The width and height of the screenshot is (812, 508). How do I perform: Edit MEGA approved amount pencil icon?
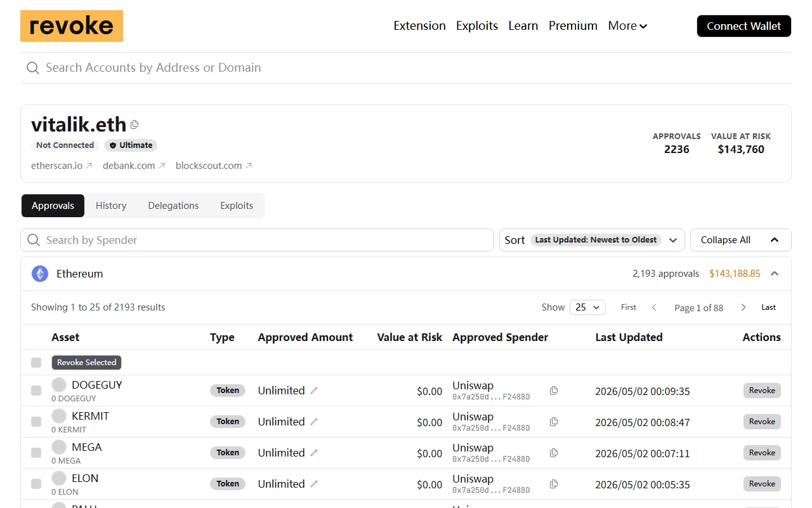(314, 453)
